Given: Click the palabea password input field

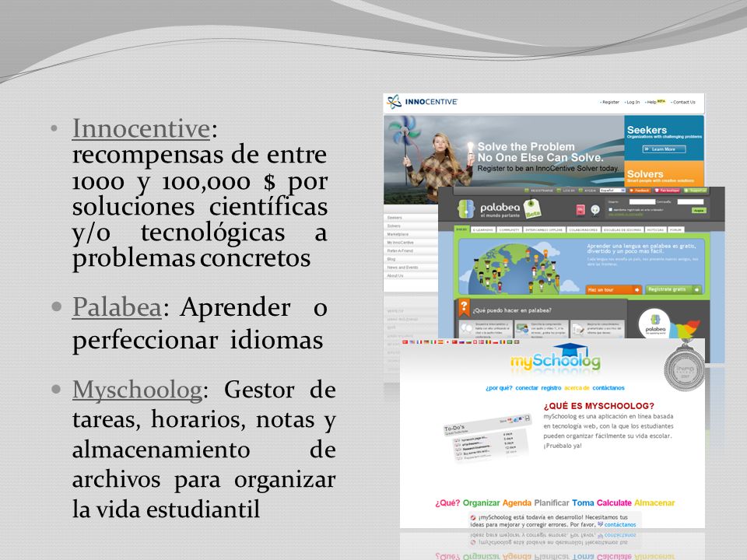Looking at the screenshot, I should [690, 202].
